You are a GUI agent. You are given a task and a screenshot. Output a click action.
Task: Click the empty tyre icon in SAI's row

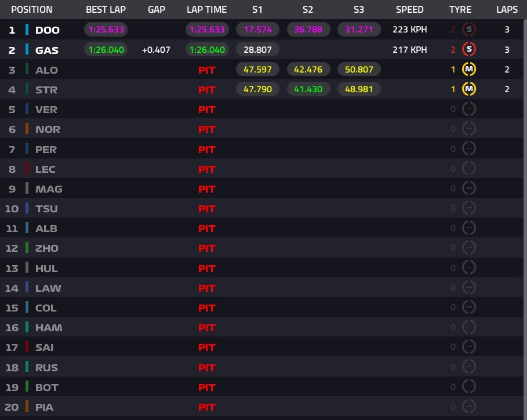[x=469, y=346]
